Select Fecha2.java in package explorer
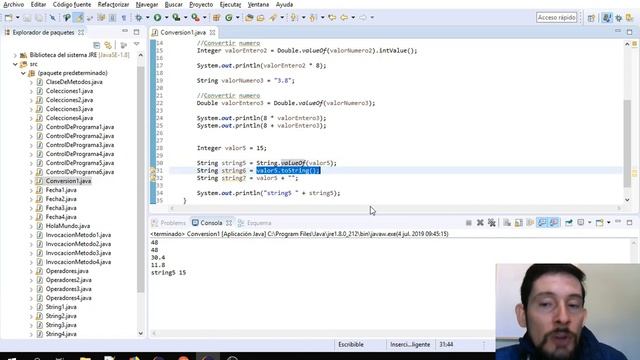 coord(61,199)
